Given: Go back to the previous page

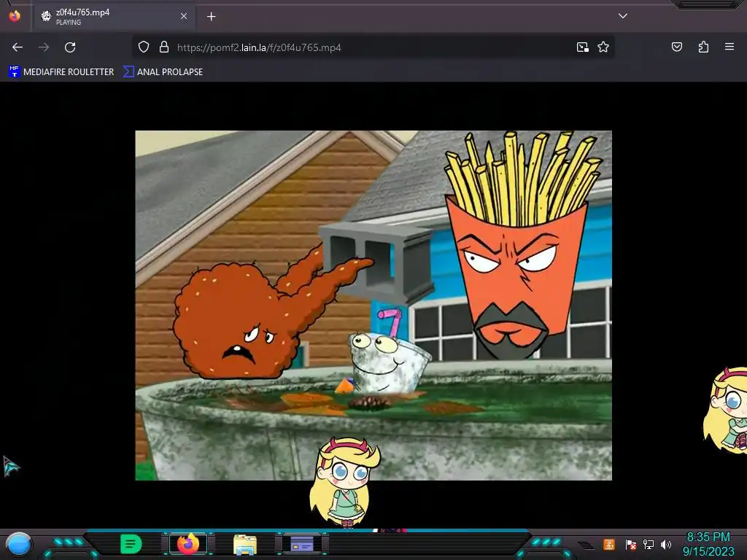Looking at the screenshot, I should [18, 47].
